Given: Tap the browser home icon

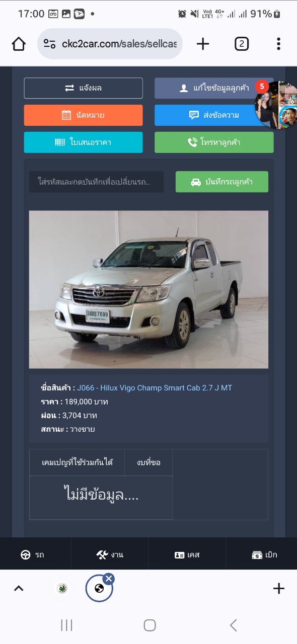Looking at the screenshot, I should coord(19,44).
